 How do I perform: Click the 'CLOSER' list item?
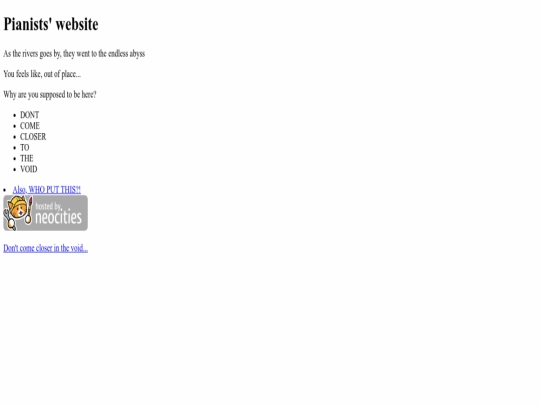coord(33,137)
